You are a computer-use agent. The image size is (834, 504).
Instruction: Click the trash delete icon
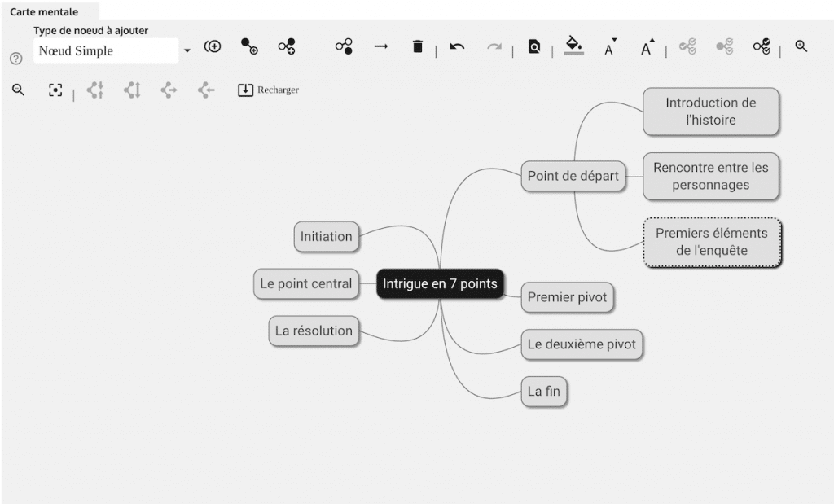pos(418,46)
